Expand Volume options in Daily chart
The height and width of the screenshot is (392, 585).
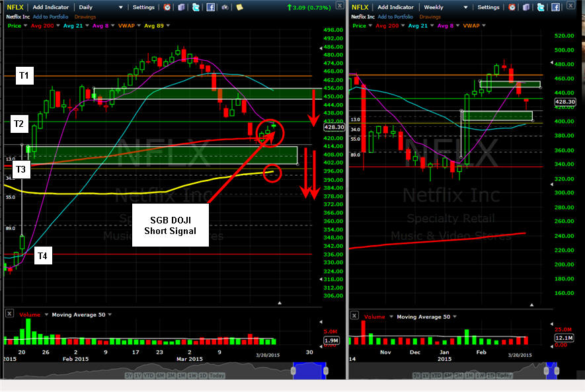pyautogui.click(x=46, y=315)
